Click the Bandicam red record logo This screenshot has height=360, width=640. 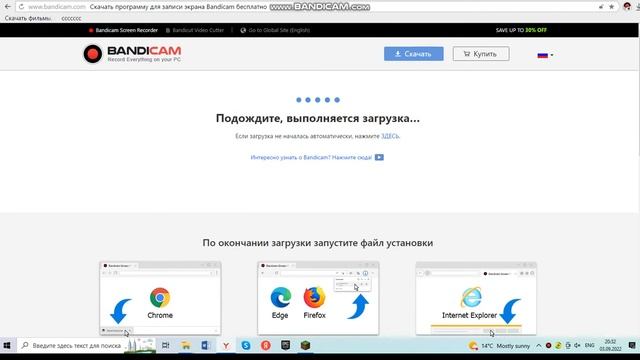[x=92, y=54]
